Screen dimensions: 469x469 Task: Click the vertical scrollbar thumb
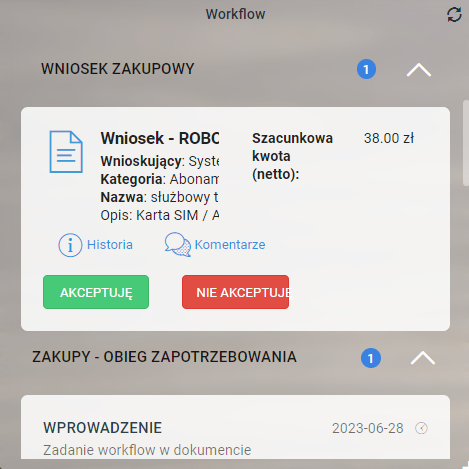(466, 143)
